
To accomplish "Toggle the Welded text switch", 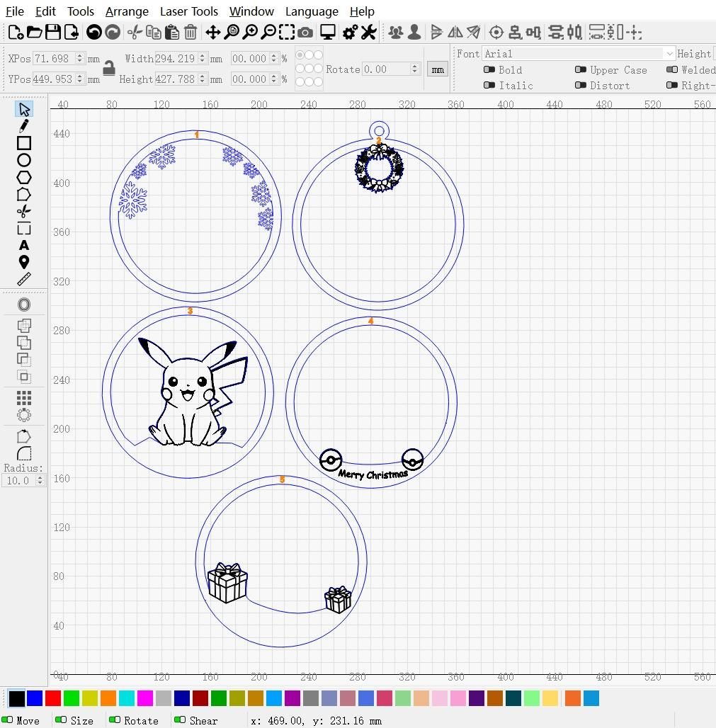I will tap(672, 69).
